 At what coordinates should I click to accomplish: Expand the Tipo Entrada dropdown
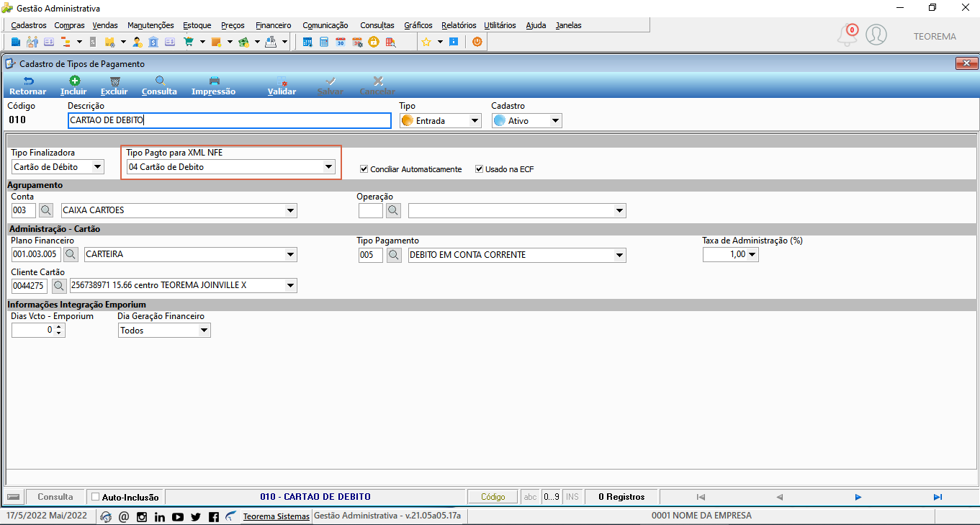click(475, 121)
